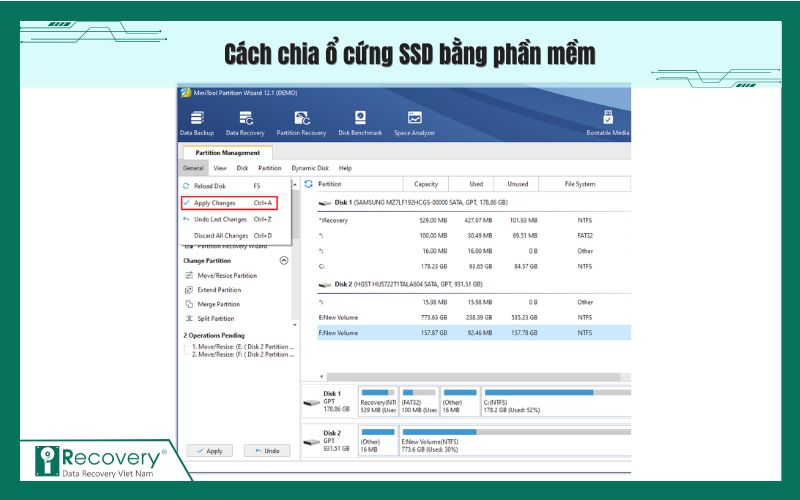Open the Data Backup tool
Image resolution: width=800 pixels, height=500 pixels.
pyautogui.click(x=197, y=123)
